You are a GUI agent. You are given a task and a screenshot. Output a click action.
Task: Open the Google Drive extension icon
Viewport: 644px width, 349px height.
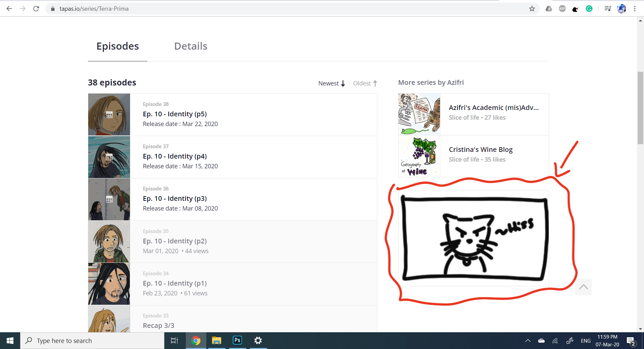coord(549,9)
